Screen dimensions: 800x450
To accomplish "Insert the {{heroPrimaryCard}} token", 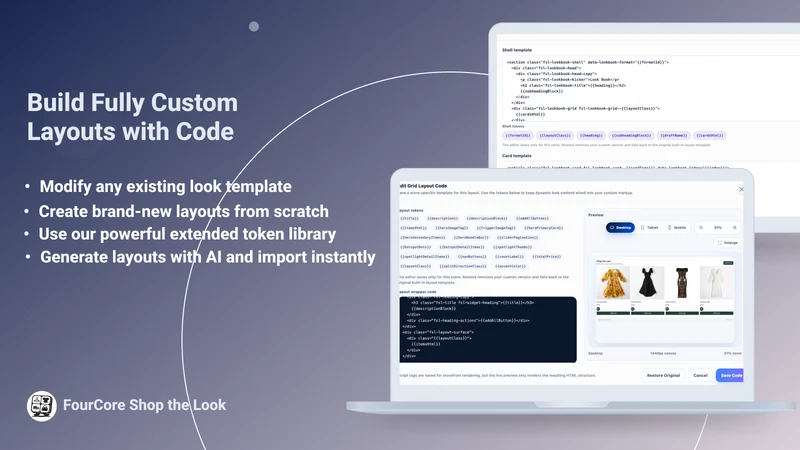I will pyautogui.click(x=543, y=228).
